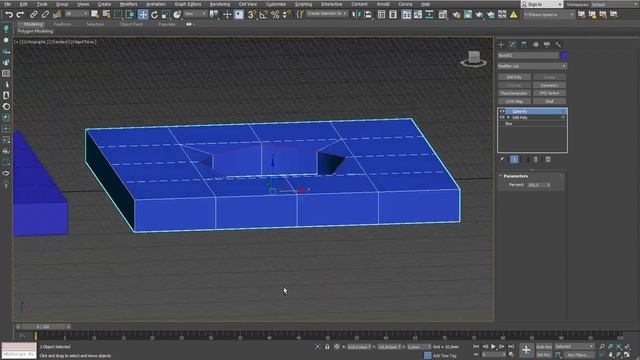Expand the Edit Poly modifier sub-objects
The height and width of the screenshot is (360, 640).
[508, 118]
